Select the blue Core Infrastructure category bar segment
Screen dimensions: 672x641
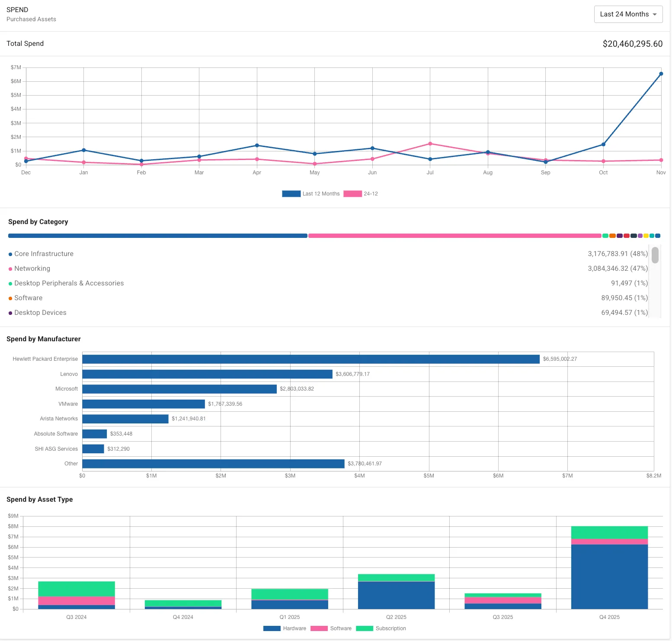click(x=158, y=236)
